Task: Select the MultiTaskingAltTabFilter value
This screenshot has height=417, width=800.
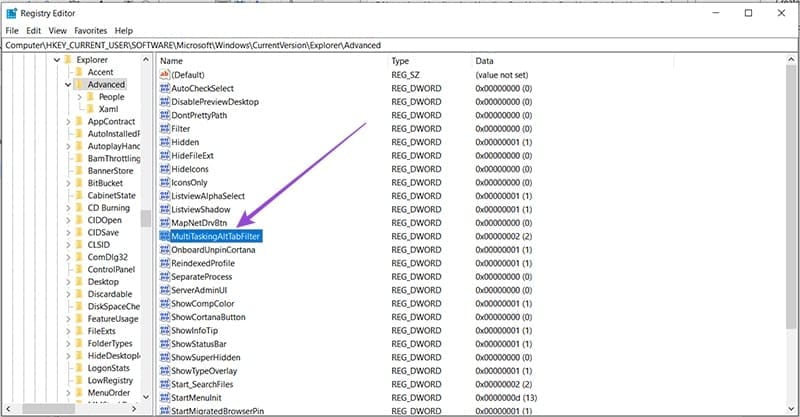Action: (x=216, y=236)
